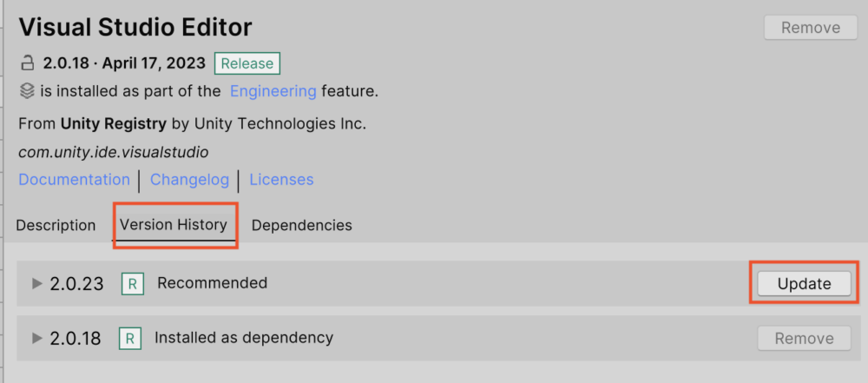Click the R release badge for 2.0.23

132,284
